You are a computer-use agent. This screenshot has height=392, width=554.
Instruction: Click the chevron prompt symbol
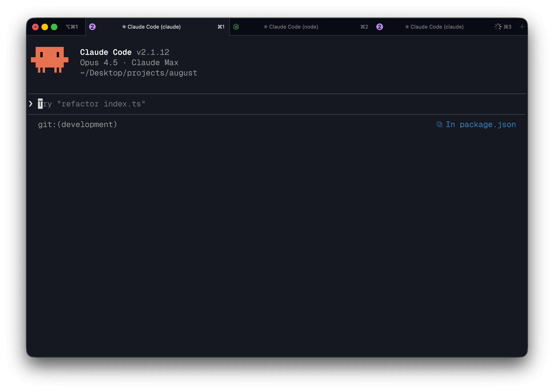point(31,104)
